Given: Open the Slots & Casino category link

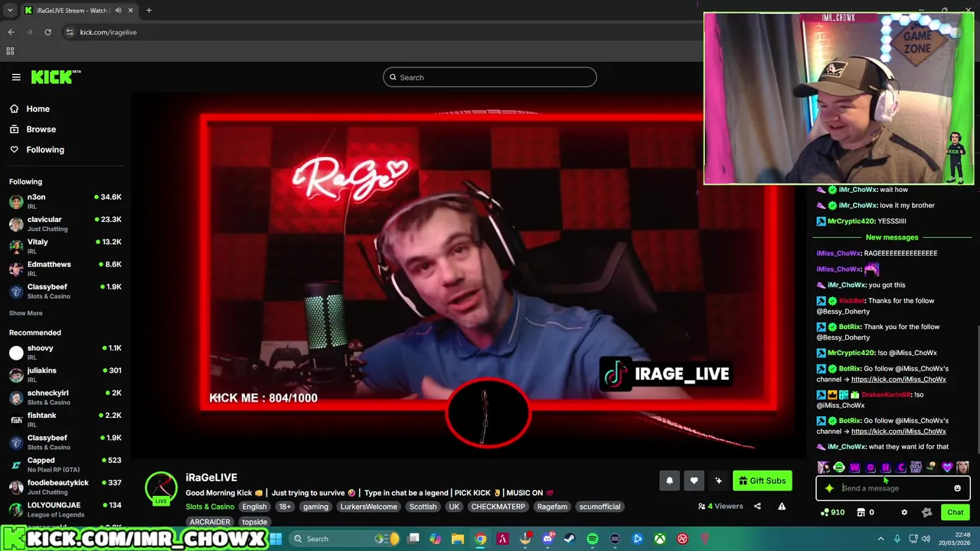Looking at the screenshot, I should (x=210, y=507).
